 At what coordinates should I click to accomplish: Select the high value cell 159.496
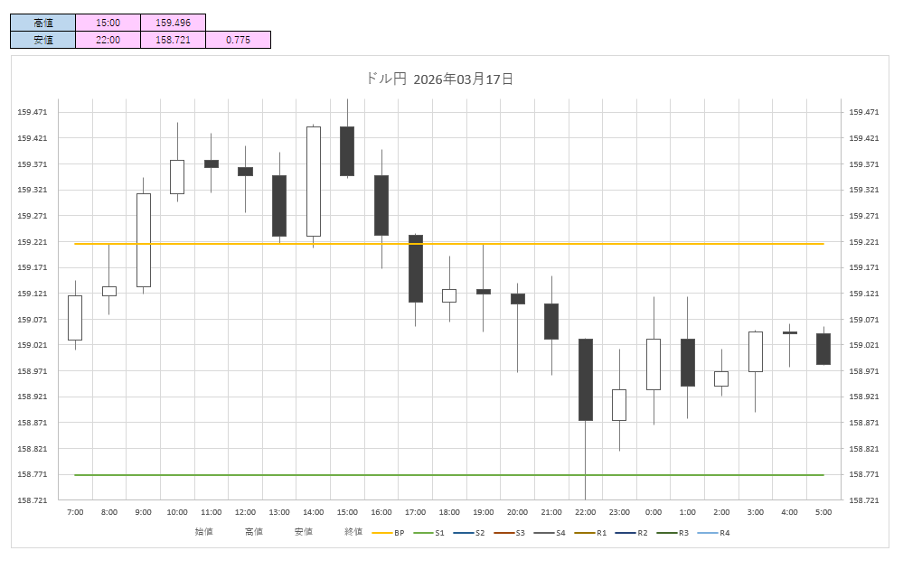(173, 23)
